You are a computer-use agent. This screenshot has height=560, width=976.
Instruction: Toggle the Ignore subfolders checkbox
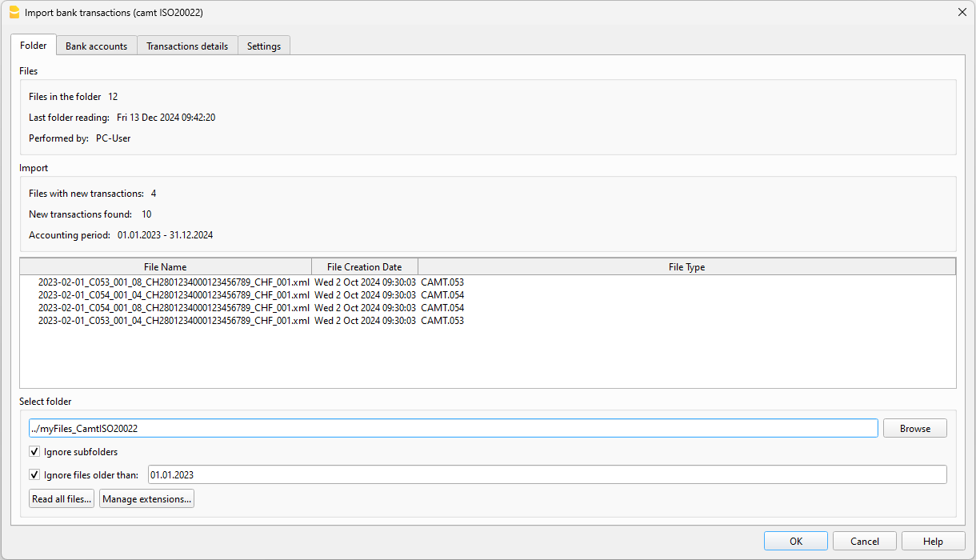point(34,452)
